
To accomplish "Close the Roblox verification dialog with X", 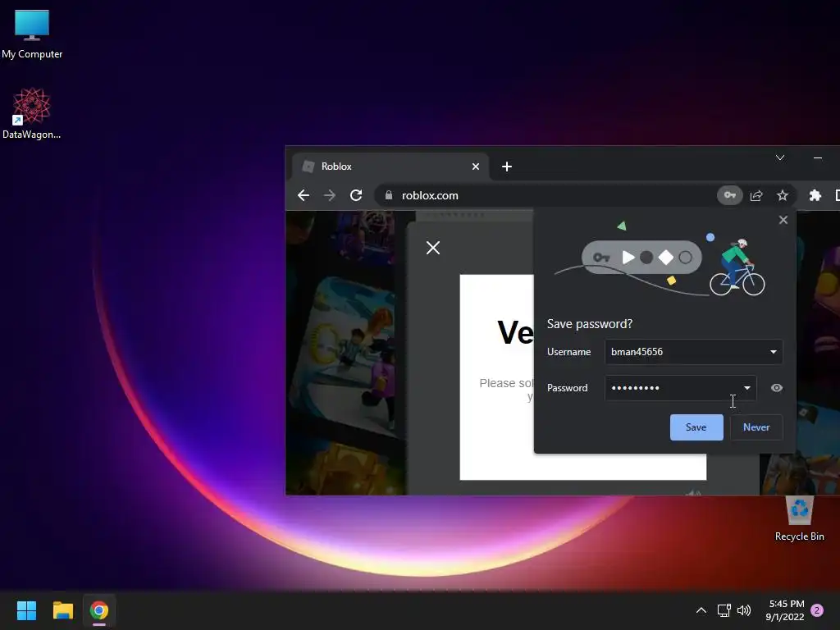I will pyautogui.click(x=433, y=248).
